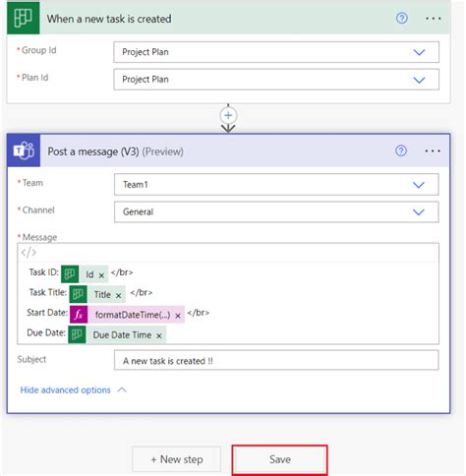Expand the Team dropdown

(419, 185)
